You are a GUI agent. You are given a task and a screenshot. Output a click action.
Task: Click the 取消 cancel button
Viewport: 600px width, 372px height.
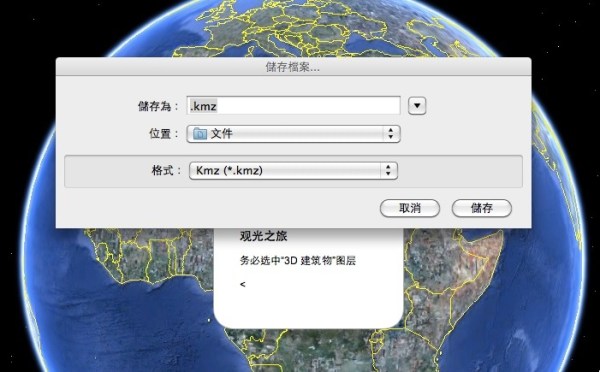click(410, 208)
